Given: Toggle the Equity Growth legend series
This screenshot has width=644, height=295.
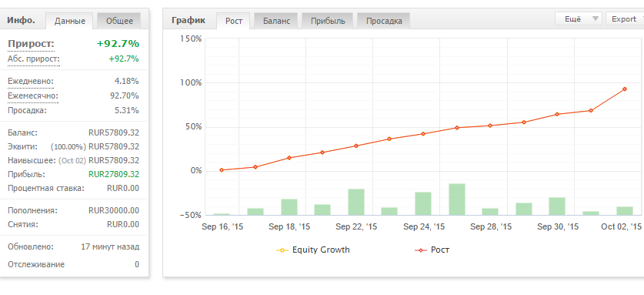Looking at the screenshot, I should tap(313, 250).
